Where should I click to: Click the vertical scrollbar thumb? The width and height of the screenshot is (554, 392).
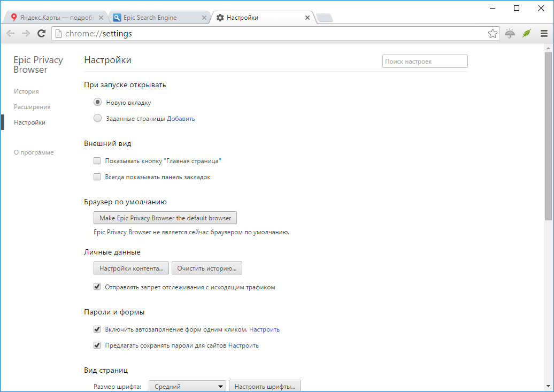[x=548, y=136]
